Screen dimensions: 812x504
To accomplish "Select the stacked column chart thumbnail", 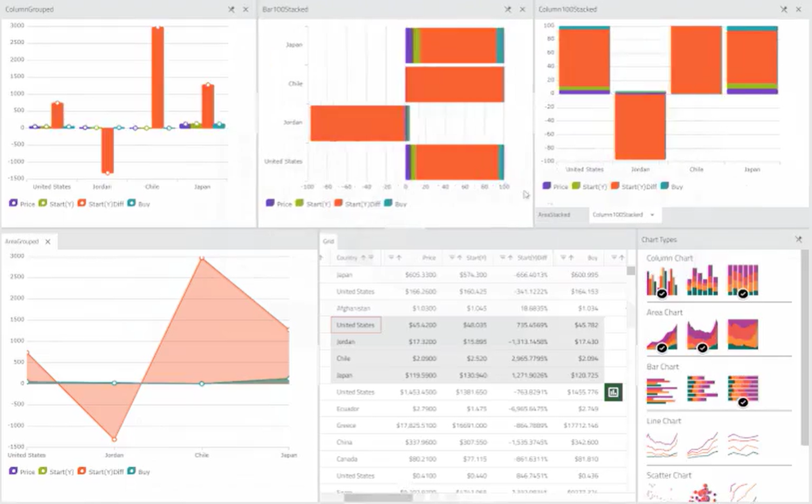I will click(702, 280).
